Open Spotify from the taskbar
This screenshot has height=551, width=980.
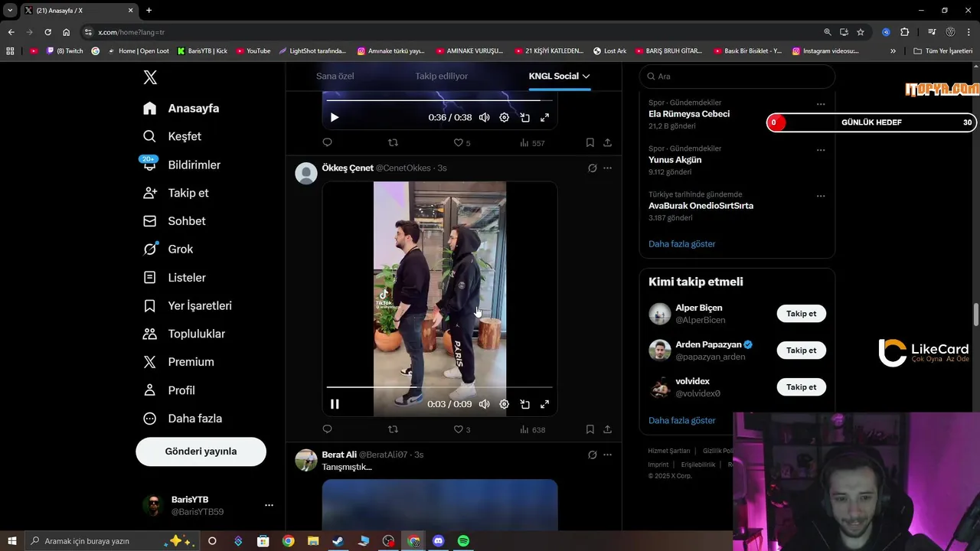pyautogui.click(x=463, y=541)
